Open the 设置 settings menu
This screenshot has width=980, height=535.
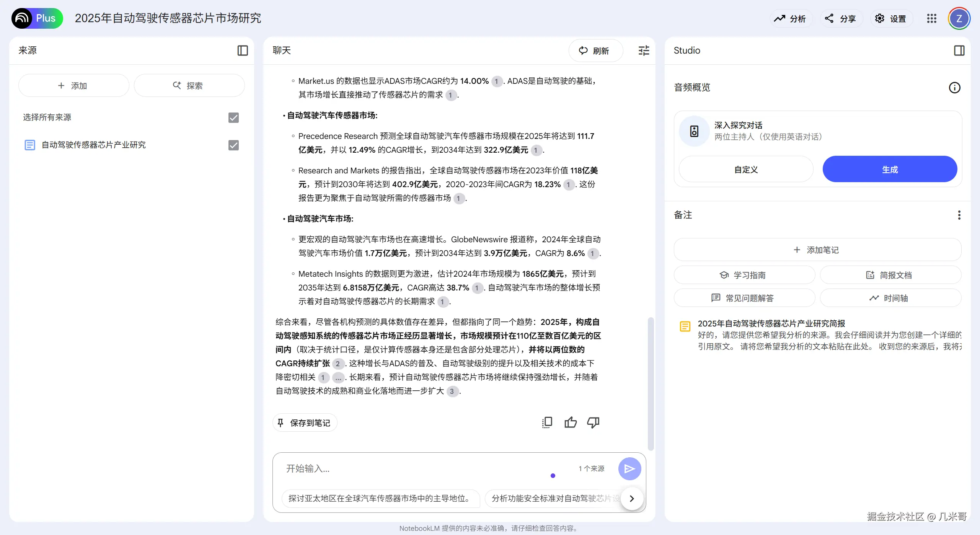[x=891, y=18]
